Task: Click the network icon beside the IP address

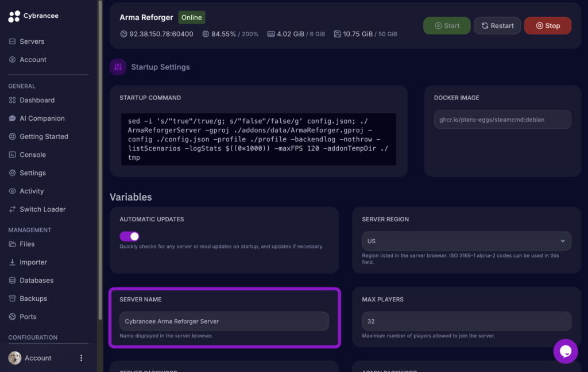Action: pyautogui.click(x=123, y=34)
